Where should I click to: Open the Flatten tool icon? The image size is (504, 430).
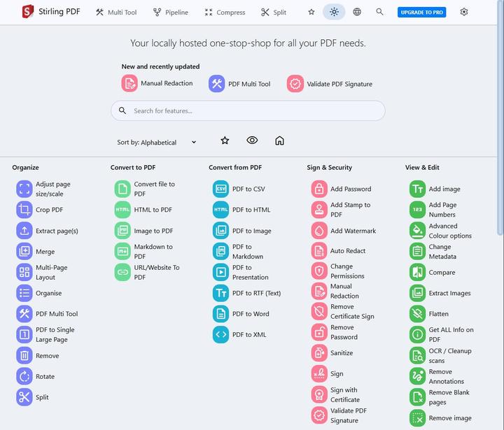coord(417,314)
